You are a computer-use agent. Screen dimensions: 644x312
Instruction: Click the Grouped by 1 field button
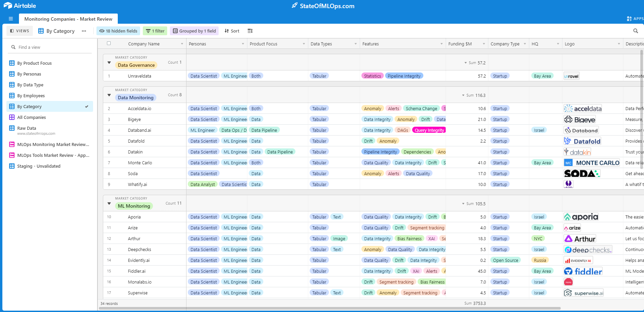click(x=194, y=31)
